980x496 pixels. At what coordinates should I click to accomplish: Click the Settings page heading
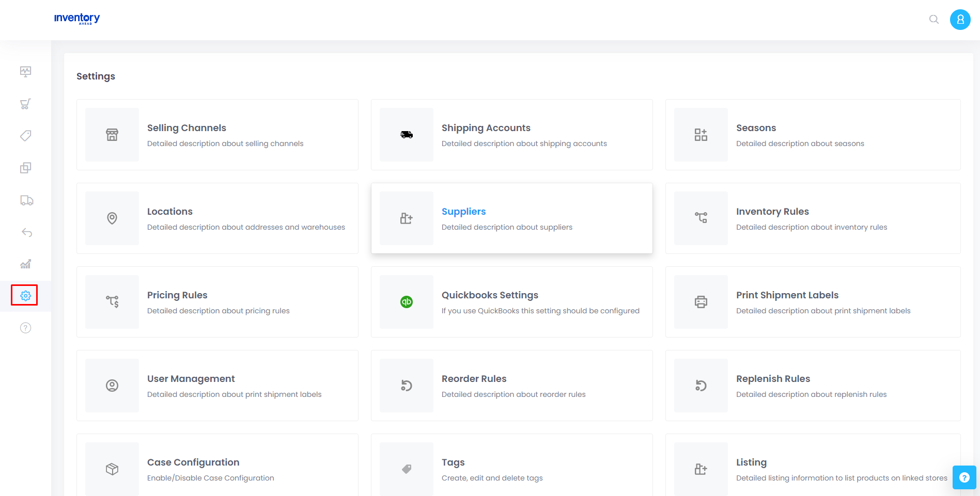click(96, 76)
